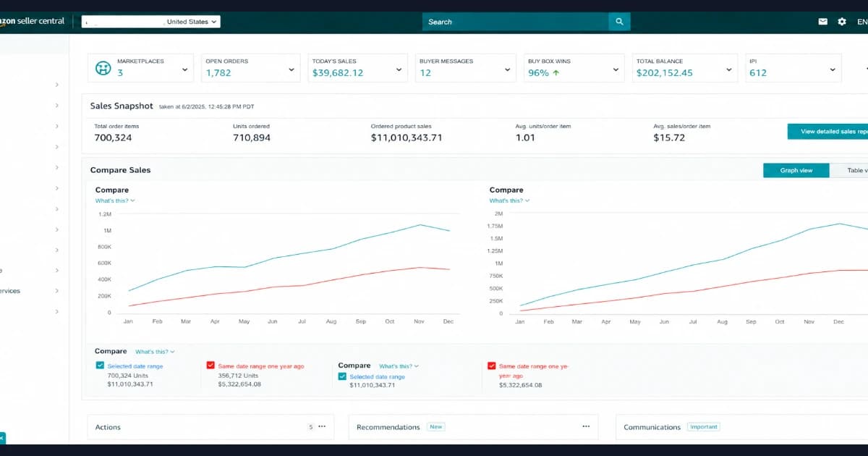Click the Actions count badge 5
This screenshot has width=868, height=456.
(311, 427)
